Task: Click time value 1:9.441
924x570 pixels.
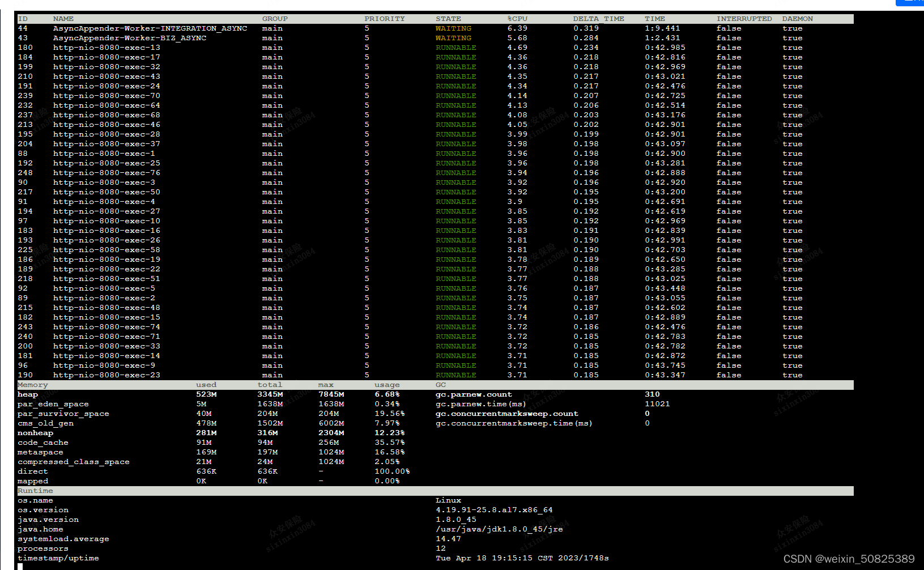Action: coord(662,28)
